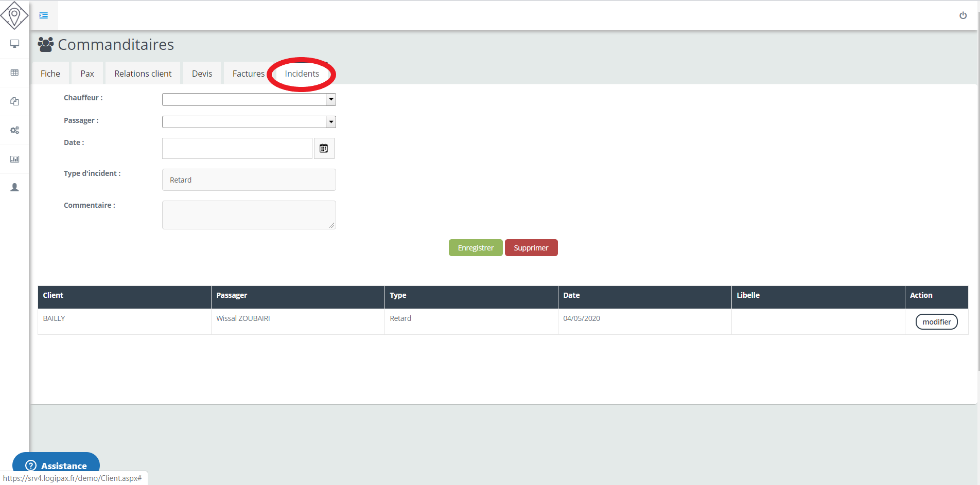Click the documents copy sidebar icon
Image resolution: width=980 pixels, height=485 pixels.
tap(14, 101)
